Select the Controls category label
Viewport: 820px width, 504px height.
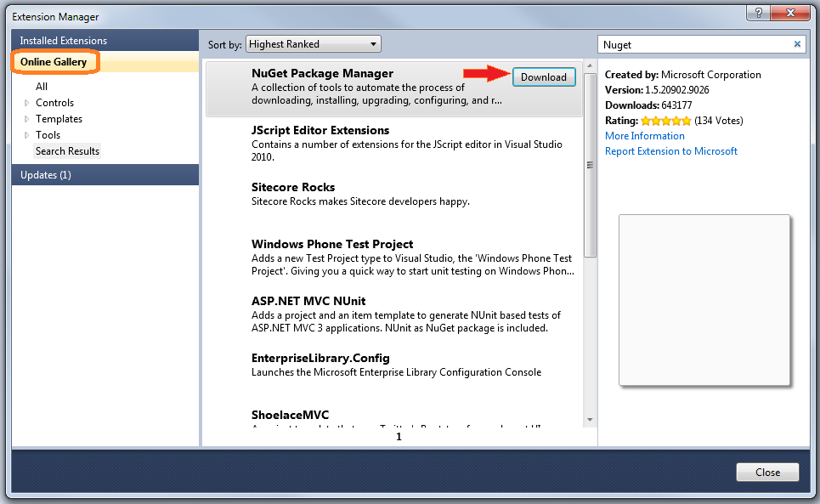click(55, 103)
